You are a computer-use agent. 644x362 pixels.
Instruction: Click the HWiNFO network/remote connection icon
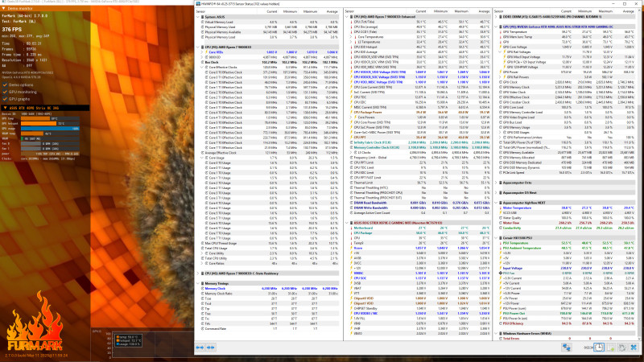[x=567, y=348]
